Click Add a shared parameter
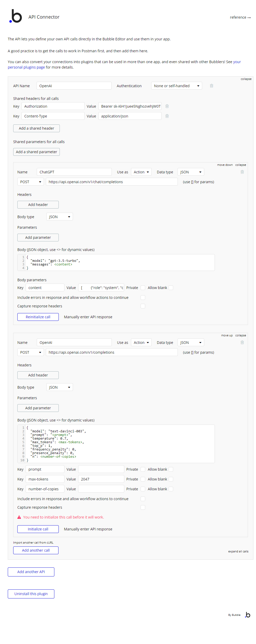256x644 pixels. point(36,152)
